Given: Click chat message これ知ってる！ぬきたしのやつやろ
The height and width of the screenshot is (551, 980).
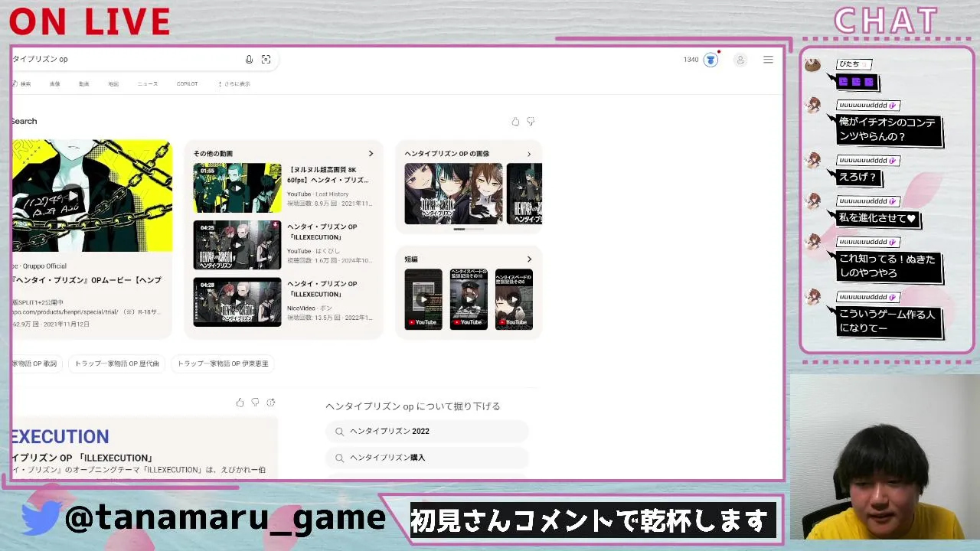Looking at the screenshot, I should pyautogui.click(x=887, y=266).
